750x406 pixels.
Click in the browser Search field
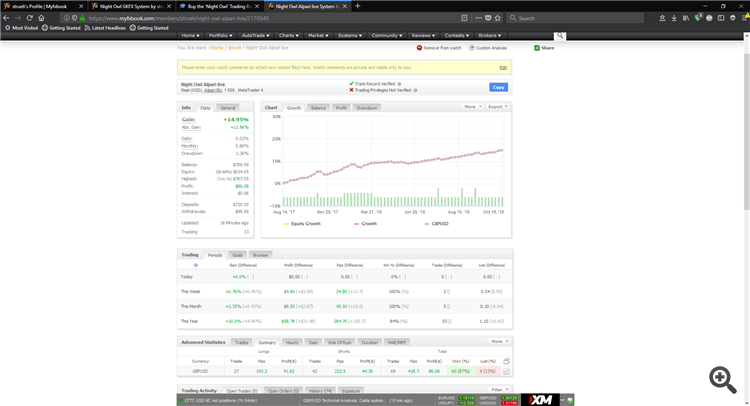[x=576, y=18]
